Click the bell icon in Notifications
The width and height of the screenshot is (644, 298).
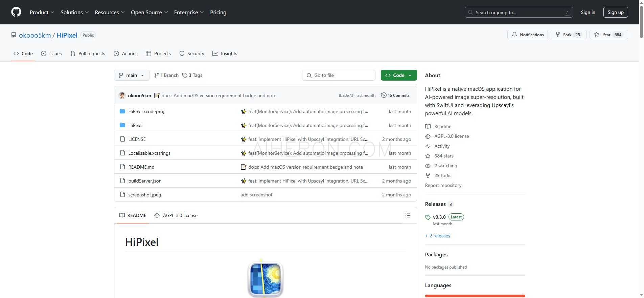point(514,35)
